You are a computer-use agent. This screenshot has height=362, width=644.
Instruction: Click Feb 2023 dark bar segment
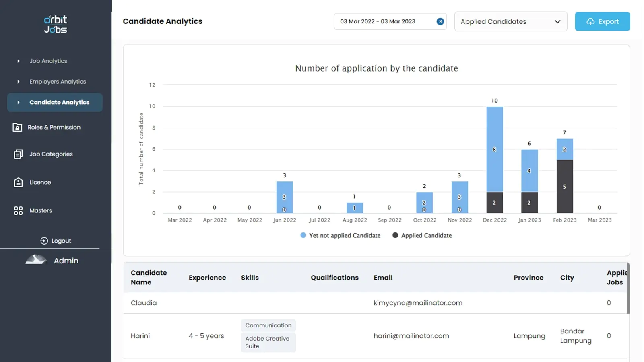[564, 187]
